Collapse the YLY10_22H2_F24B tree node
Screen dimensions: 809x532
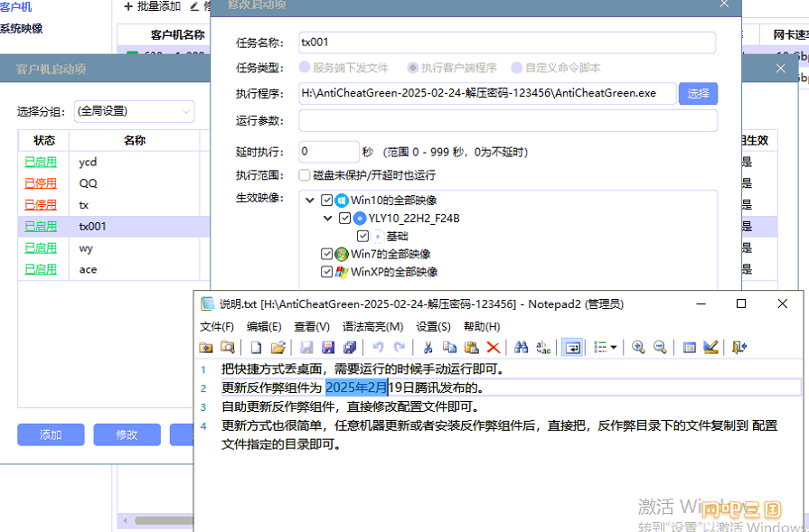[x=328, y=219]
